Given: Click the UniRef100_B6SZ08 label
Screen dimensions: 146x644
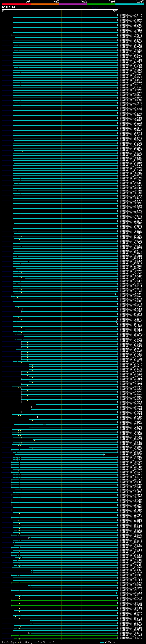Looking at the screenshot, I should click(x=131, y=321).
